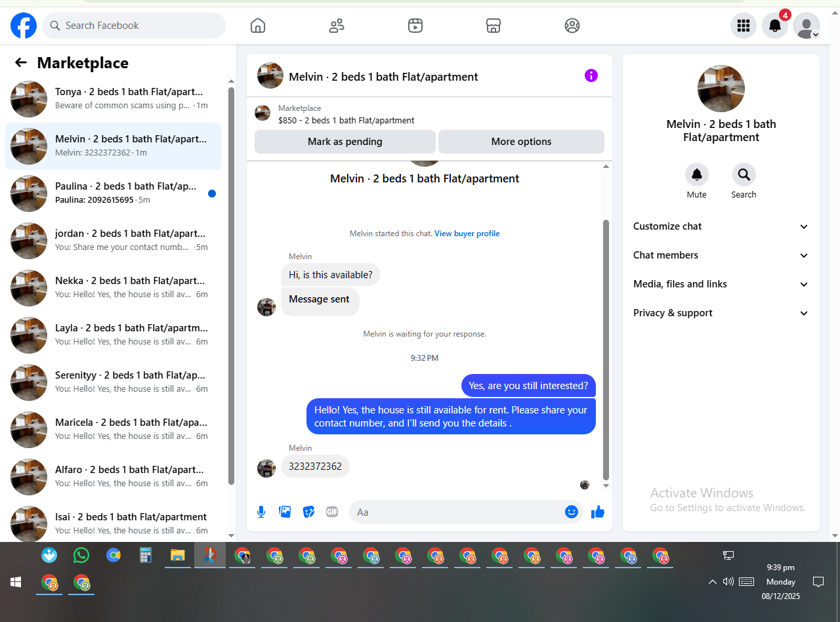Open the grid Menu icon
The image size is (840, 622).
pos(744,26)
